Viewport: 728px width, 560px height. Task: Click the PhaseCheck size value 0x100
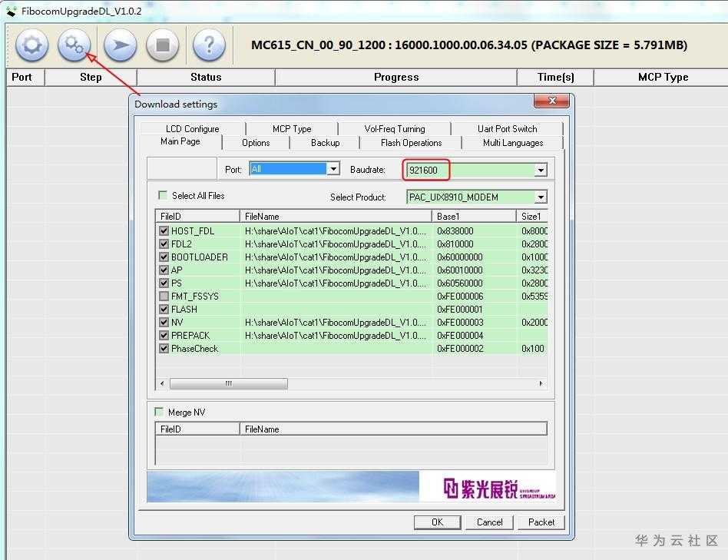(532, 348)
